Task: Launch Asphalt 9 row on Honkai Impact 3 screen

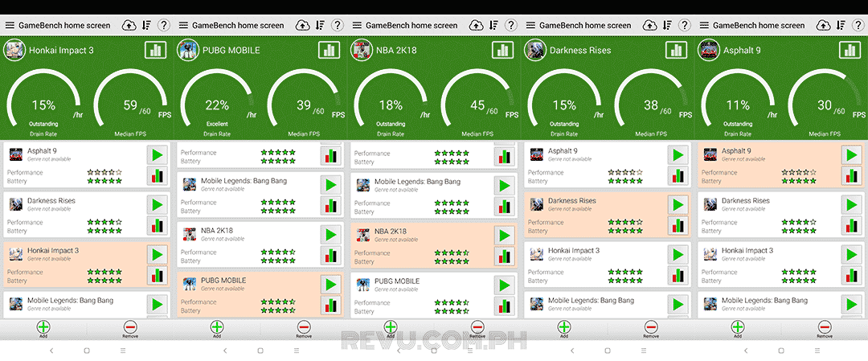Action: tap(158, 155)
